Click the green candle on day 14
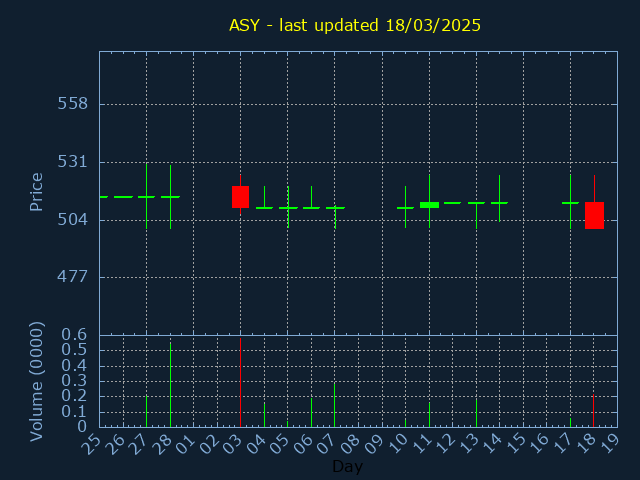 point(499,199)
